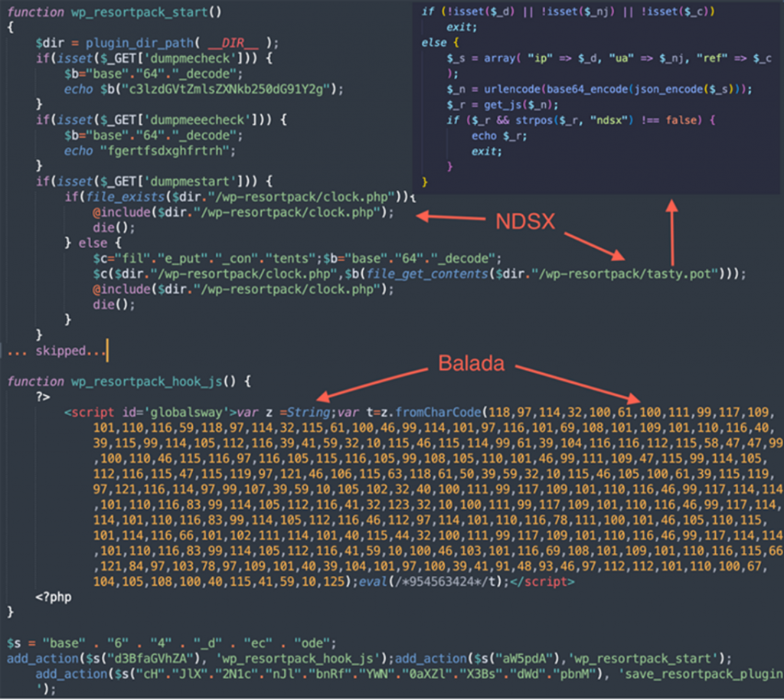Screen dimensions: 784x700
Task: Click the closing '</script>' tag
Action: 542,582
